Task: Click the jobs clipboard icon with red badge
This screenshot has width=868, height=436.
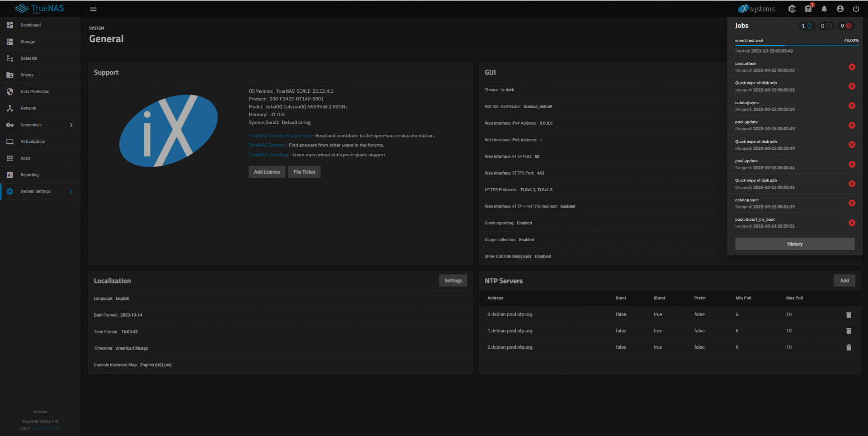Action: coord(808,9)
